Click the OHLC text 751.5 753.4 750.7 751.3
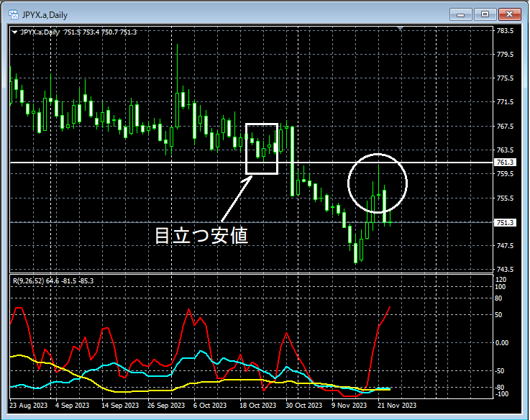The width and height of the screenshot is (530, 420). coord(101,32)
